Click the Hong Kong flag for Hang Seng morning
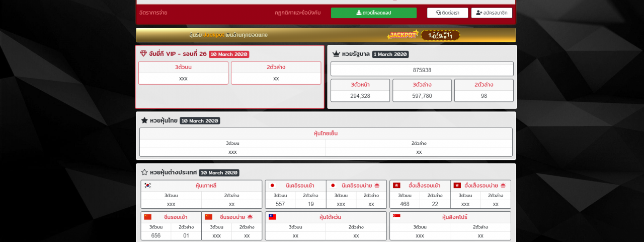Screen dimensions: 644x242 pyautogui.click(x=396, y=186)
